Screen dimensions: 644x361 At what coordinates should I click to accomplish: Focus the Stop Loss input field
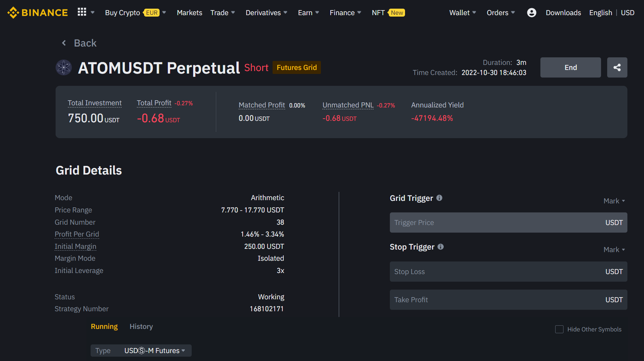(509, 272)
